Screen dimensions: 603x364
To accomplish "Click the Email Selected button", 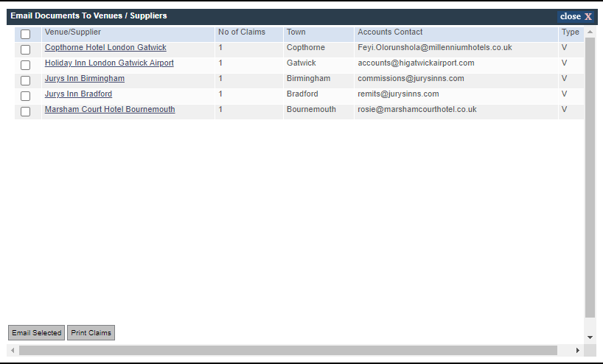I will point(37,333).
